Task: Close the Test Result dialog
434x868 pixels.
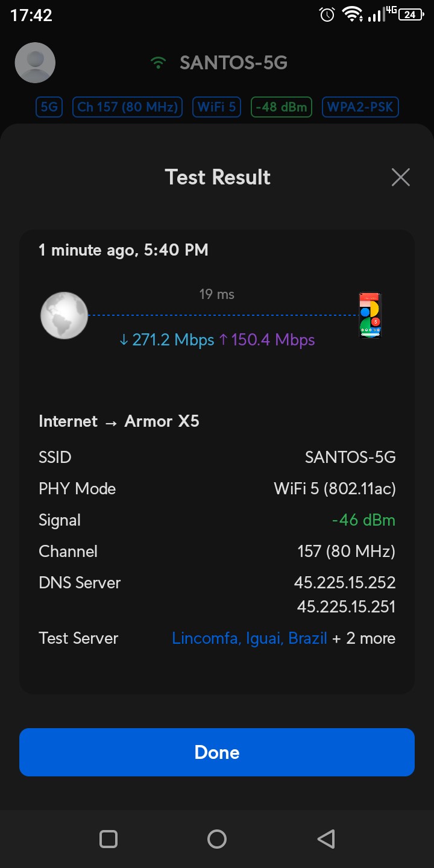Action: pyautogui.click(x=400, y=177)
